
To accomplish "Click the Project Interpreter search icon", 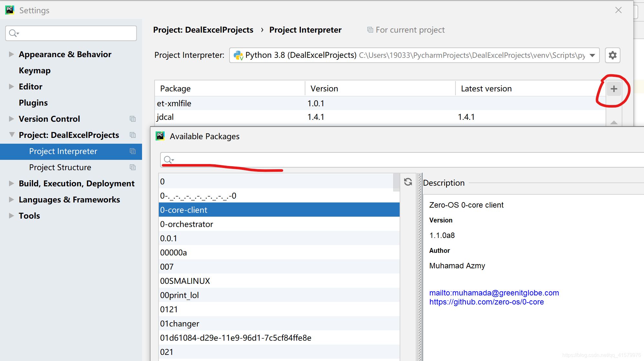I will click(x=168, y=159).
